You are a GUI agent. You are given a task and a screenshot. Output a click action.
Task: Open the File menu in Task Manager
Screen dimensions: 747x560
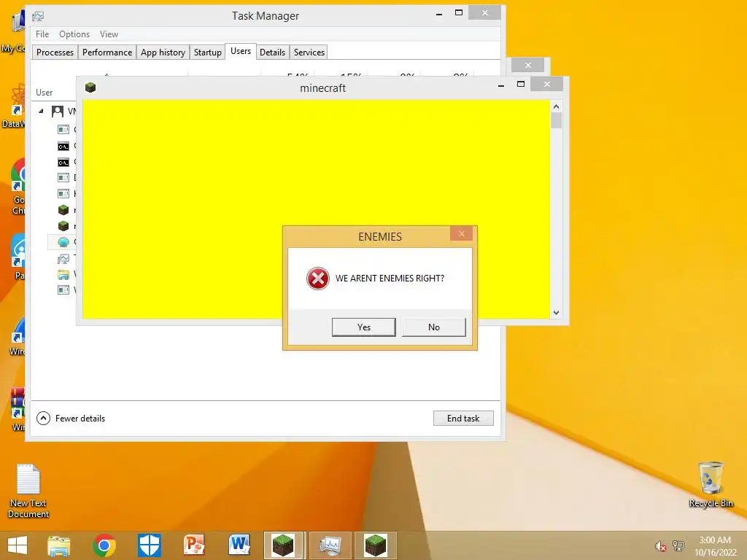(42, 34)
